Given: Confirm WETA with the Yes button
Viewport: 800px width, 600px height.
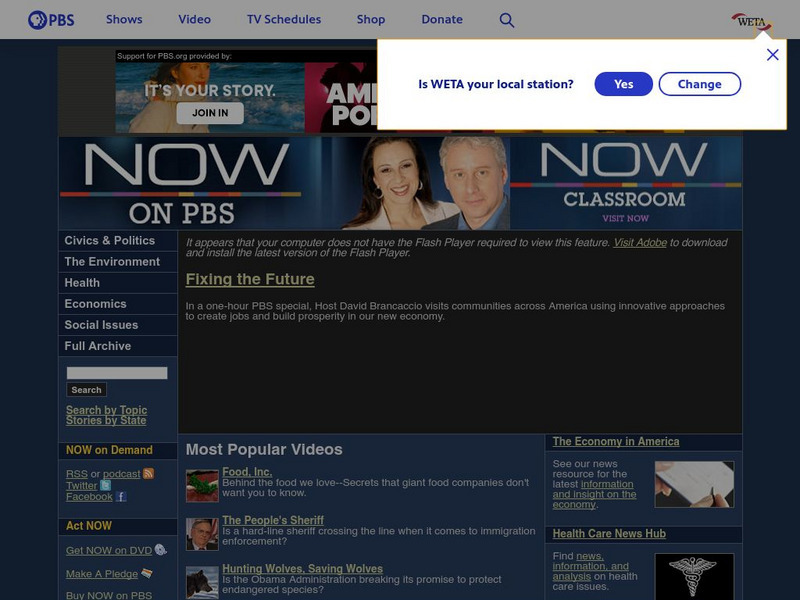Looking at the screenshot, I should pos(623,84).
